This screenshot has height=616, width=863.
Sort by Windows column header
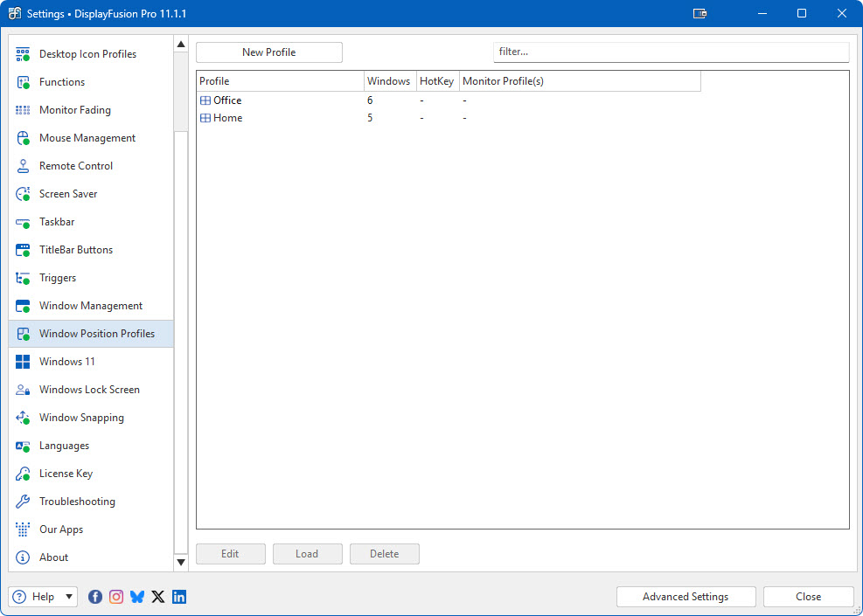coord(389,81)
